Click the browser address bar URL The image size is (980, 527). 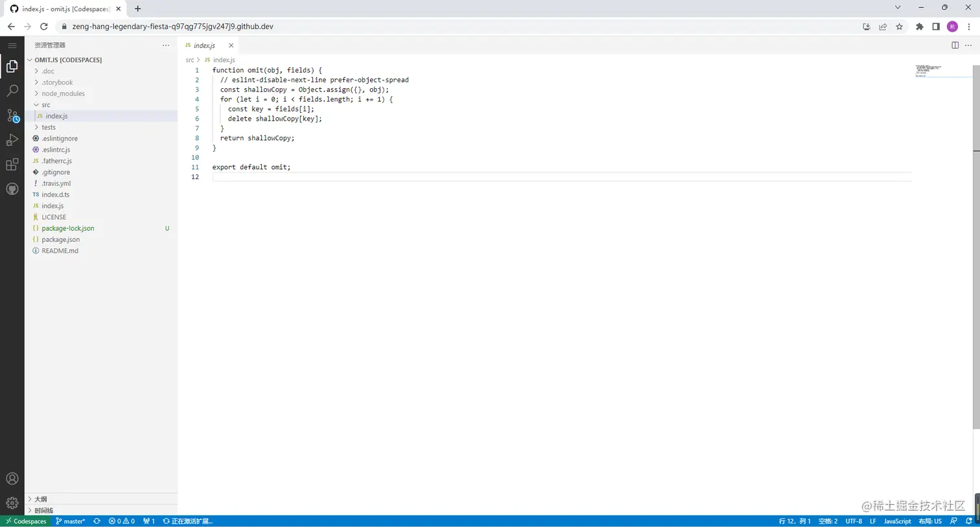[172, 27]
